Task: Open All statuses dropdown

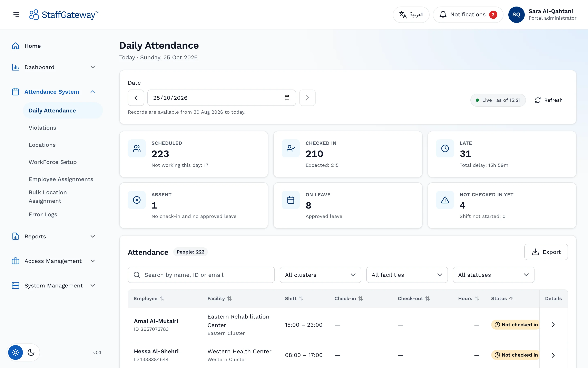Action: [493, 275]
